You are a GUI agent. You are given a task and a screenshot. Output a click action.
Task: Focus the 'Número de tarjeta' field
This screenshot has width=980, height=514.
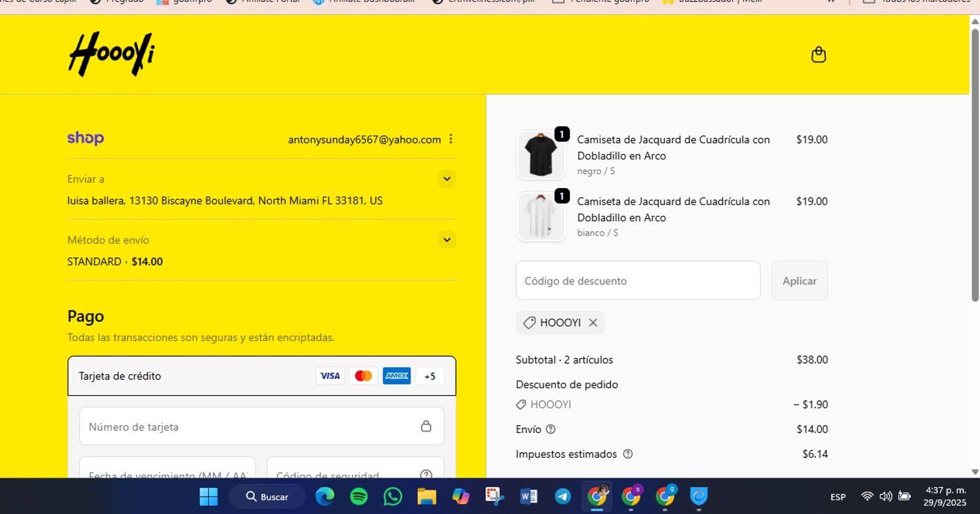click(261, 426)
